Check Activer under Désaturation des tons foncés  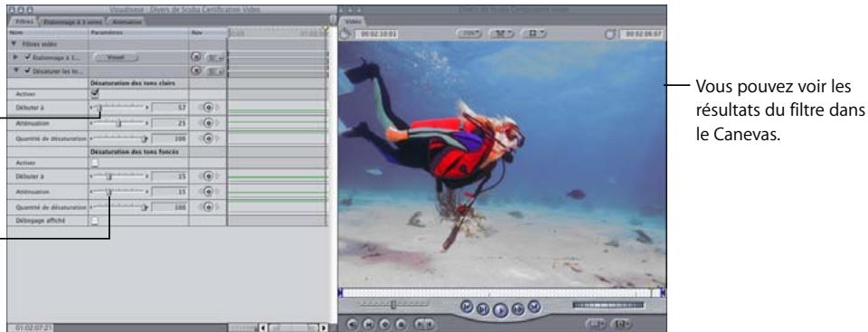coord(95,163)
